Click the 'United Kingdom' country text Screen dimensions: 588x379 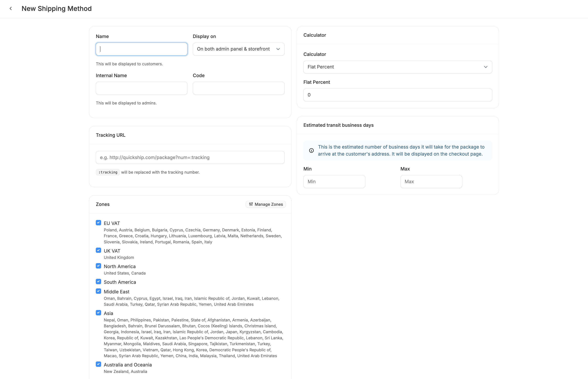119,257
